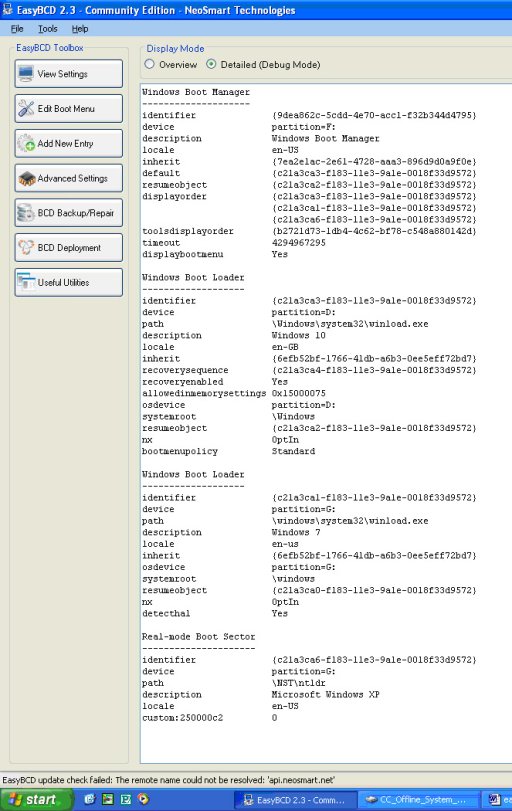This screenshot has height=811, width=512.
Task: Click the '\Windows\system32\winload.exe' path under Windows 10
Action: tap(350, 324)
